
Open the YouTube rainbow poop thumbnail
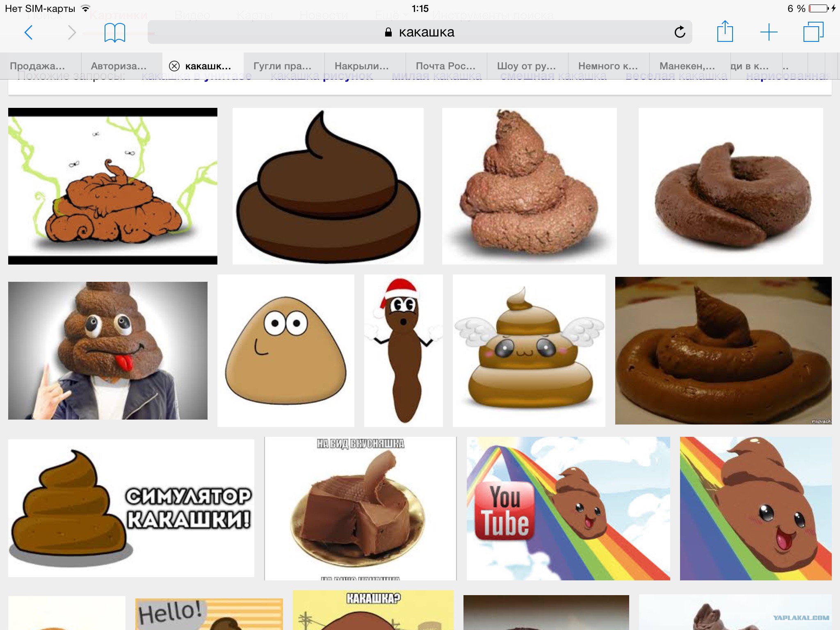[x=568, y=508]
